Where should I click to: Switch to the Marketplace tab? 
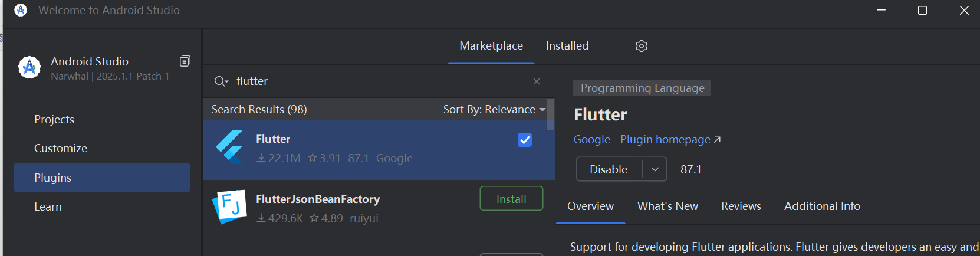(x=491, y=46)
